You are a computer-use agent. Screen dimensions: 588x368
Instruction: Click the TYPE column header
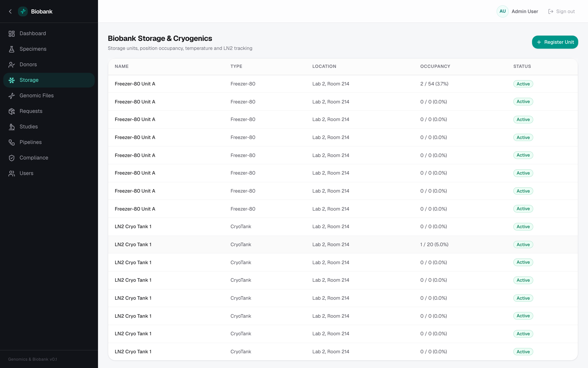pyautogui.click(x=236, y=66)
